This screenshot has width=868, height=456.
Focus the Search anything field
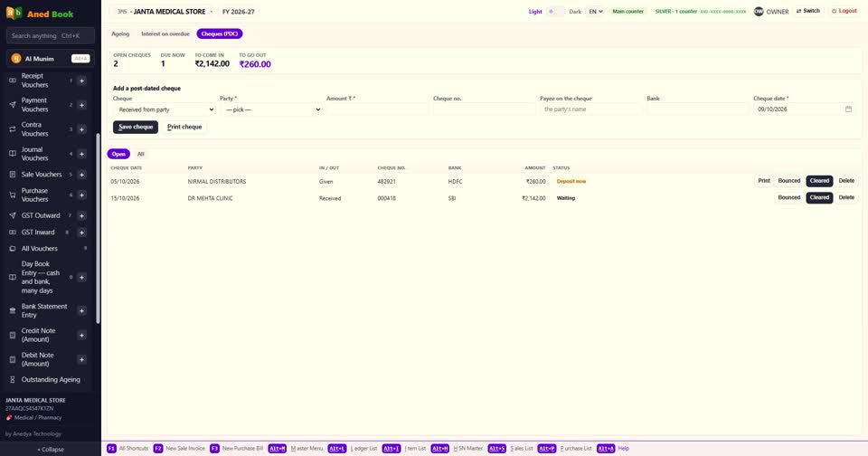click(51, 35)
